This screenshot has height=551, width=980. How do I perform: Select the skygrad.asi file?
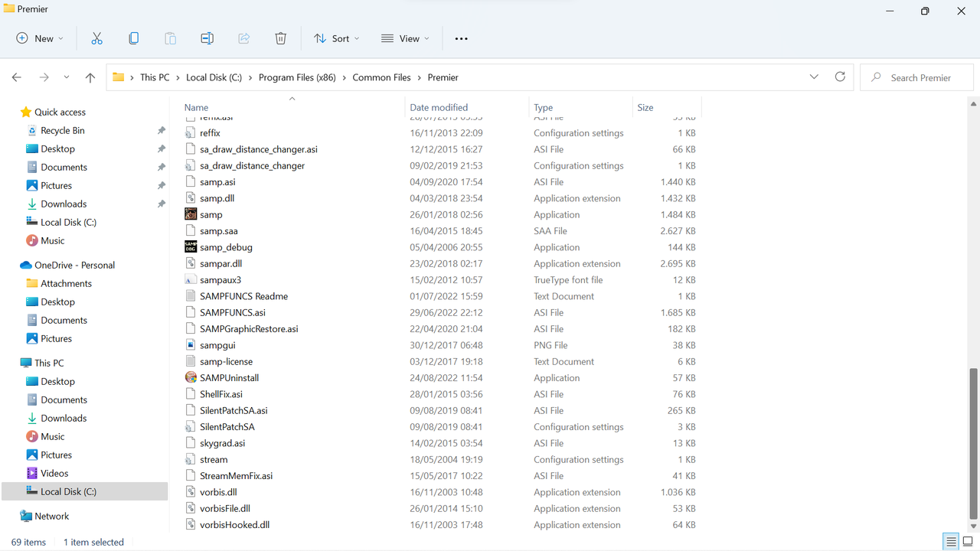pyautogui.click(x=222, y=443)
